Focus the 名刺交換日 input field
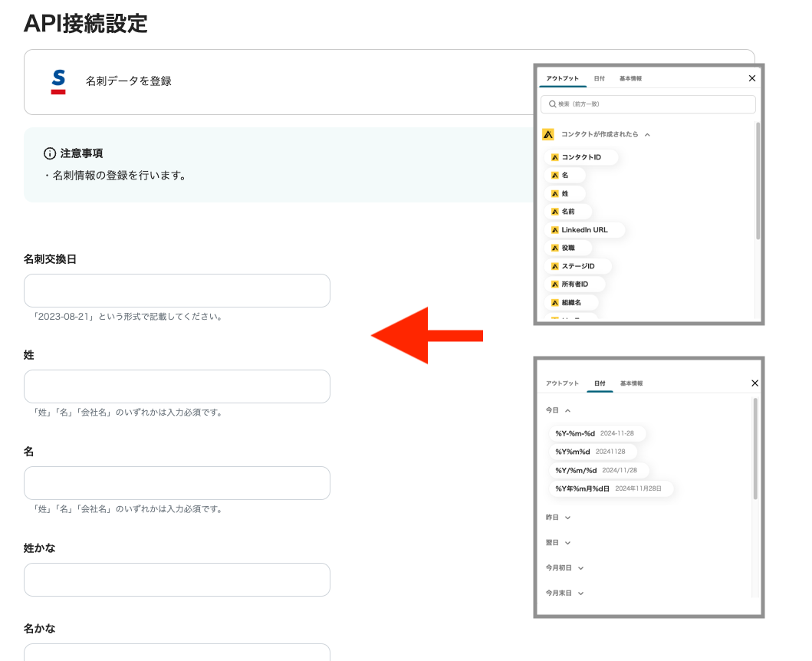Screen dimensions: 812x661 [x=177, y=291]
